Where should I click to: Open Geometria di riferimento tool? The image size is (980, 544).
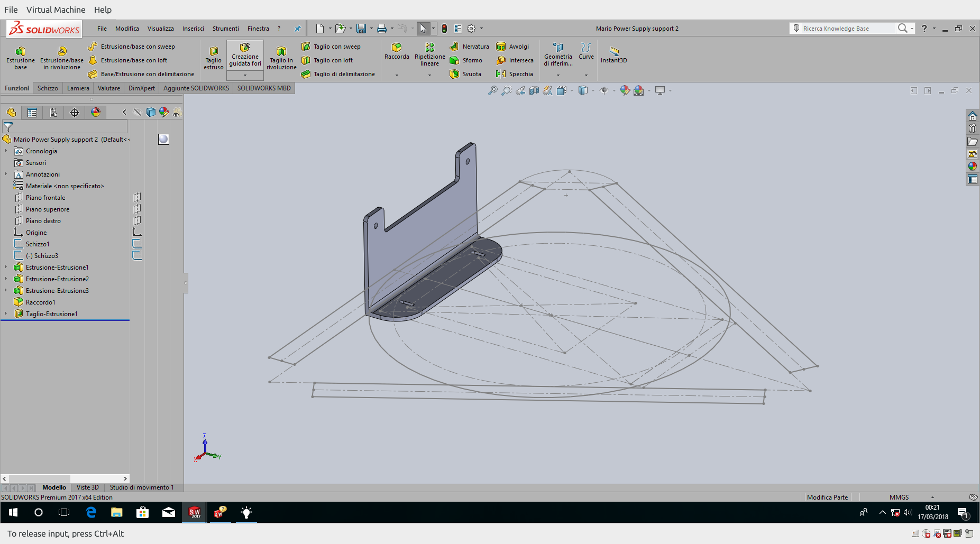(558, 54)
